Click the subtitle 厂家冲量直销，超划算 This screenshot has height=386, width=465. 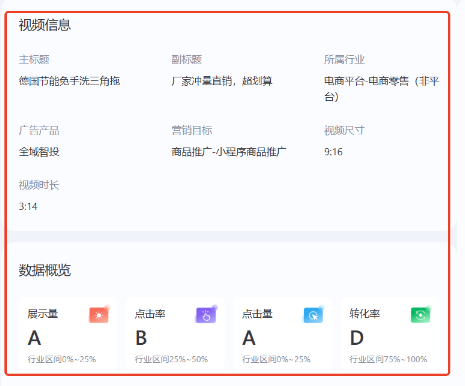(222, 81)
